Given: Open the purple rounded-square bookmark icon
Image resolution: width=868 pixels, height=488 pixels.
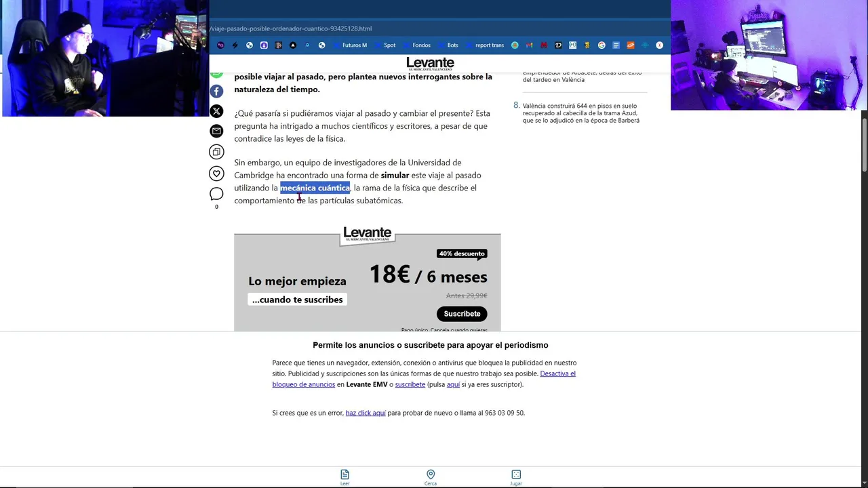Looking at the screenshot, I should [x=264, y=45].
